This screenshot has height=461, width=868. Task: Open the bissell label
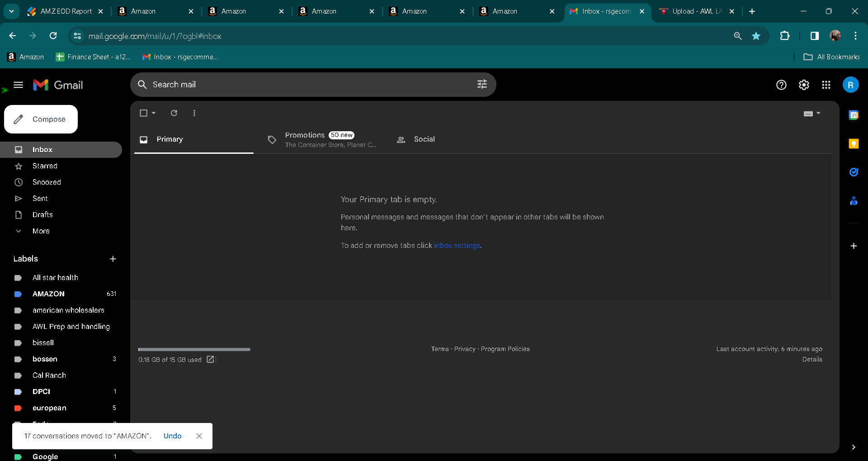coord(61,343)
